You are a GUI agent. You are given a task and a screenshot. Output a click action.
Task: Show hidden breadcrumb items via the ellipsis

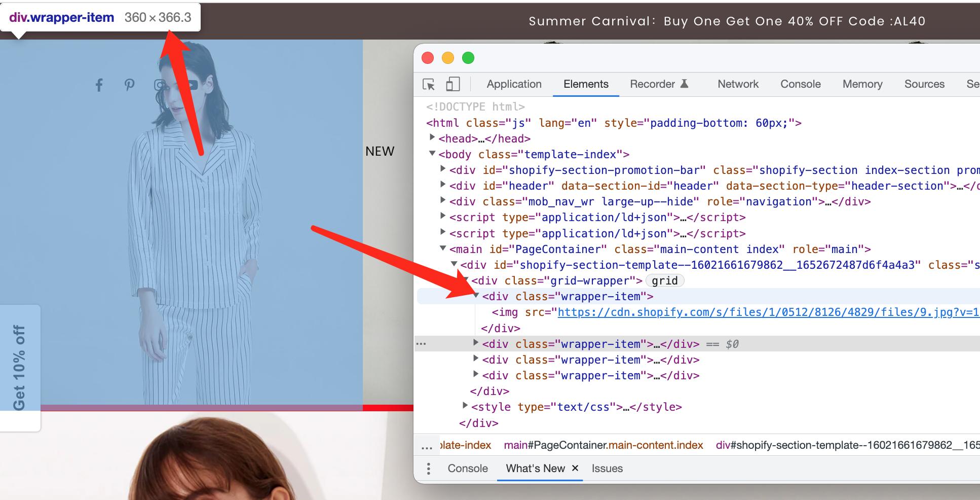427,446
